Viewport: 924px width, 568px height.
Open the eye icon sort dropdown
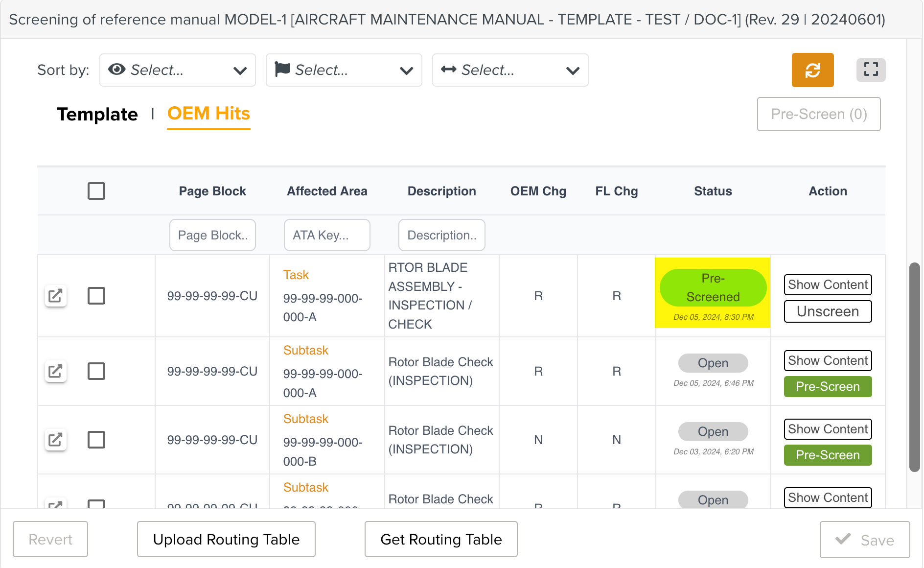tap(177, 70)
